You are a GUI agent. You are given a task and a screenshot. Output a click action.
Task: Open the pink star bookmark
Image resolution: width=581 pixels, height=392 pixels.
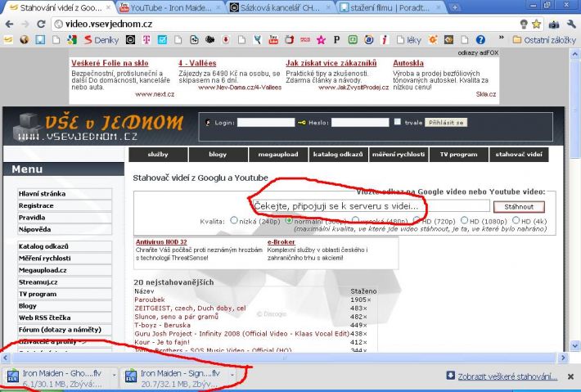pyautogui.click(x=321, y=39)
